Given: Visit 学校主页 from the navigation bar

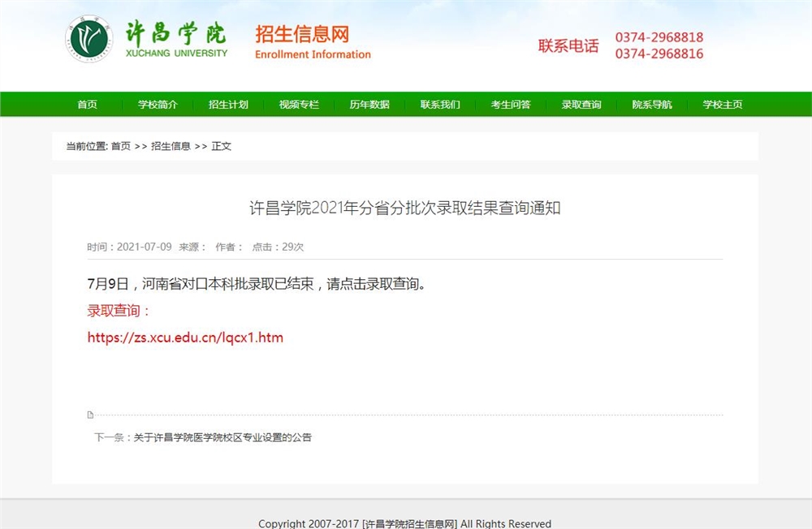Looking at the screenshot, I should (x=723, y=105).
